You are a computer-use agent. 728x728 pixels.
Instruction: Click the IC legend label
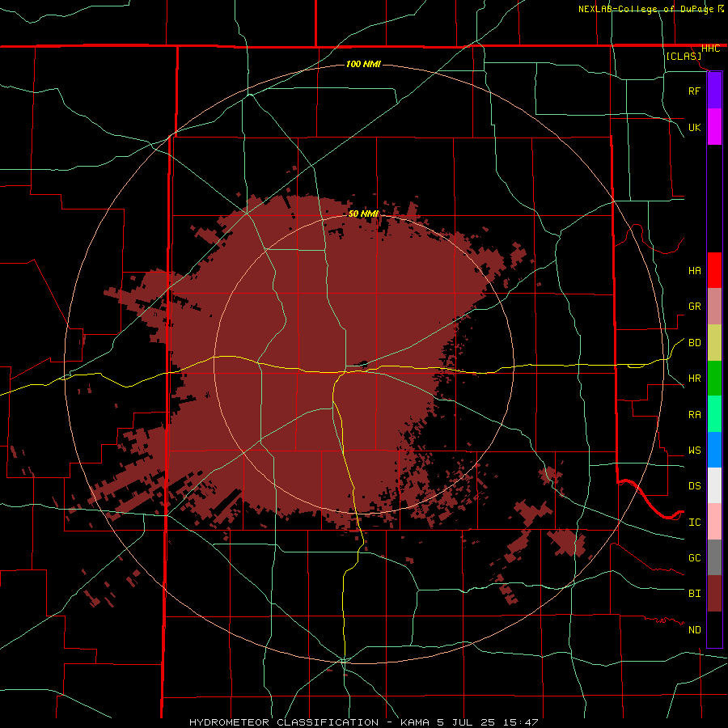[x=694, y=523]
